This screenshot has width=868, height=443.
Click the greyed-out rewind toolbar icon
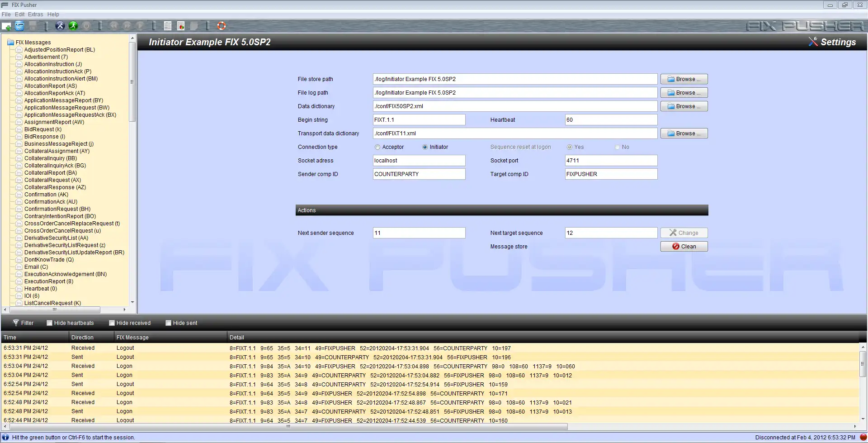113,26
